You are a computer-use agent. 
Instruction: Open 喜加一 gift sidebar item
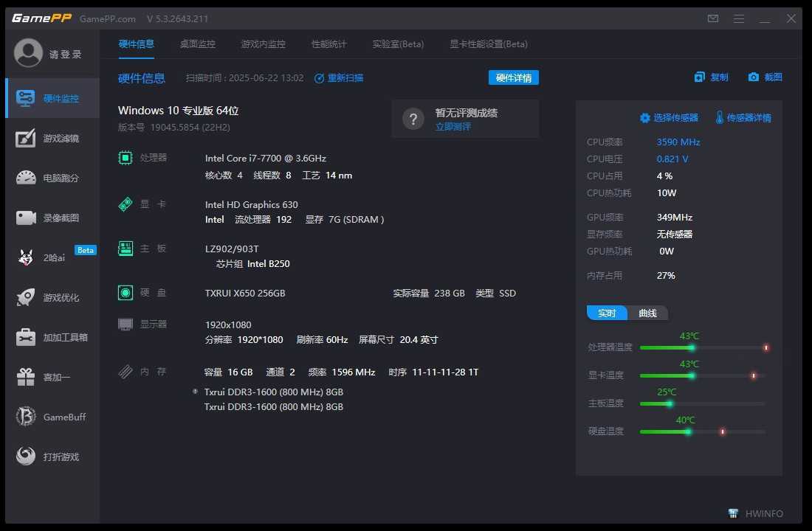coord(52,378)
